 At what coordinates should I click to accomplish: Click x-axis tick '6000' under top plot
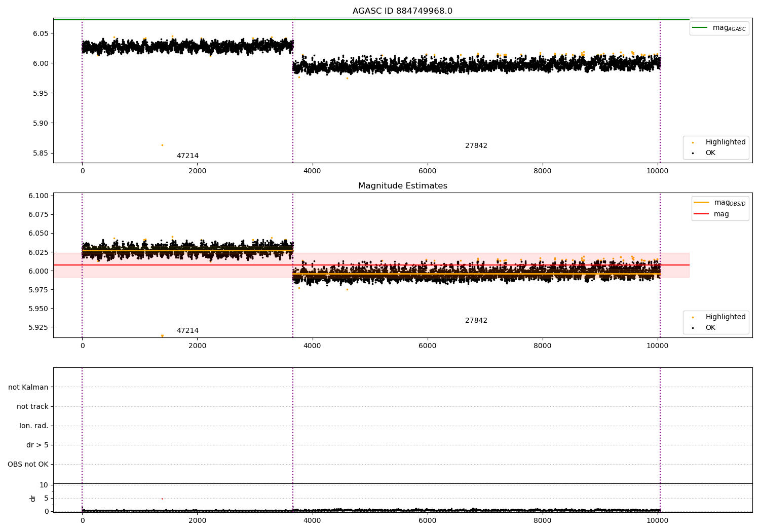click(x=427, y=171)
